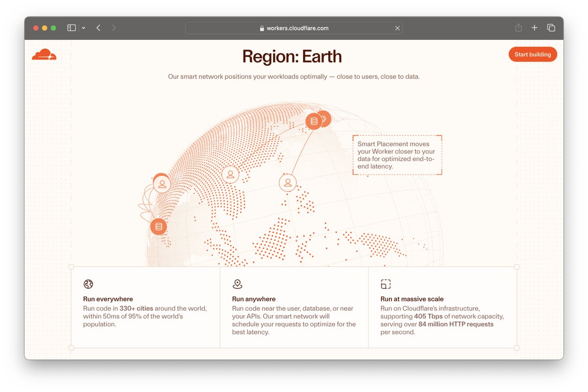Click the map pin icon above Run anywhere
The width and height of the screenshot is (588, 392).
tap(237, 284)
